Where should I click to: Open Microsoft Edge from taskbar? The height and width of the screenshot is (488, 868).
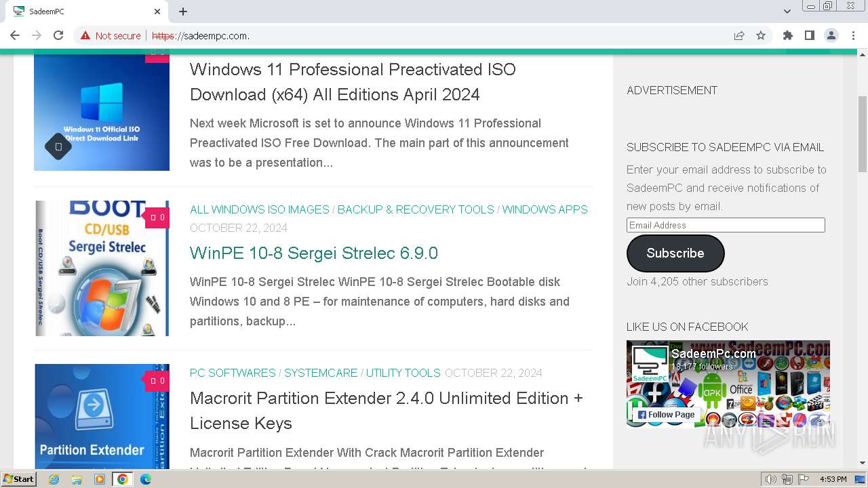(x=146, y=479)
